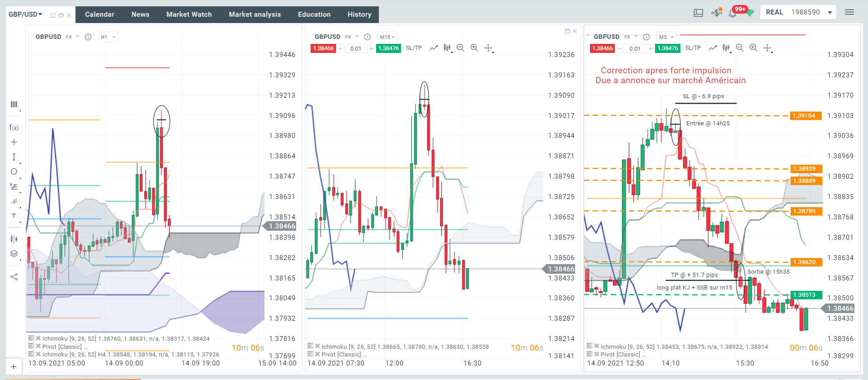The image size is (868, 380).
Task: Remove Pivot Classic indicator on H1 chart
Action: pyautogui.click(x=38, y=347)
